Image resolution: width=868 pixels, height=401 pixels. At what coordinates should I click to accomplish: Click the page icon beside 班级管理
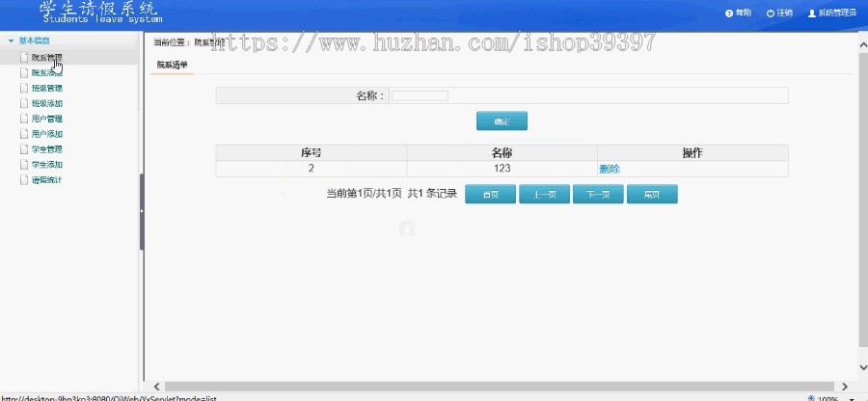23,88
